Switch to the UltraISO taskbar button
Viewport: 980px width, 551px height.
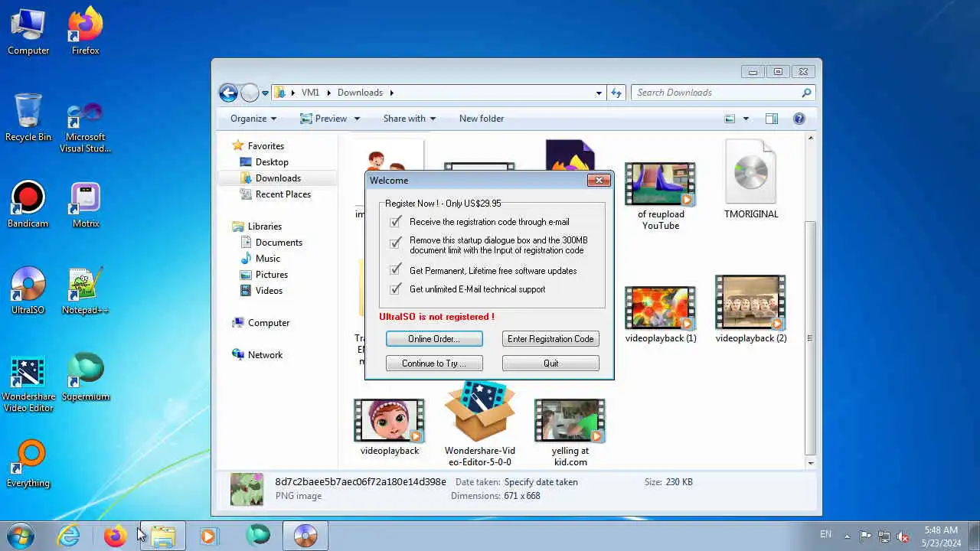coord(305,536)
